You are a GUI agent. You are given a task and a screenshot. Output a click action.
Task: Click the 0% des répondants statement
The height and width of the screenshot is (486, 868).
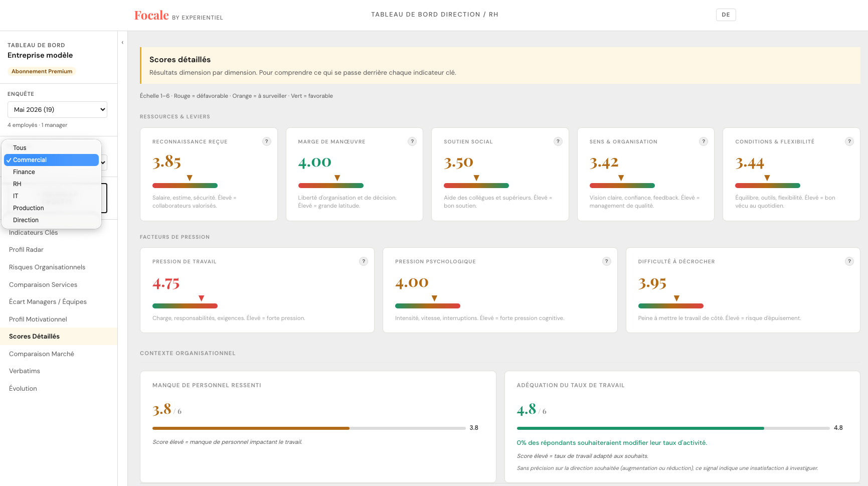612,443
